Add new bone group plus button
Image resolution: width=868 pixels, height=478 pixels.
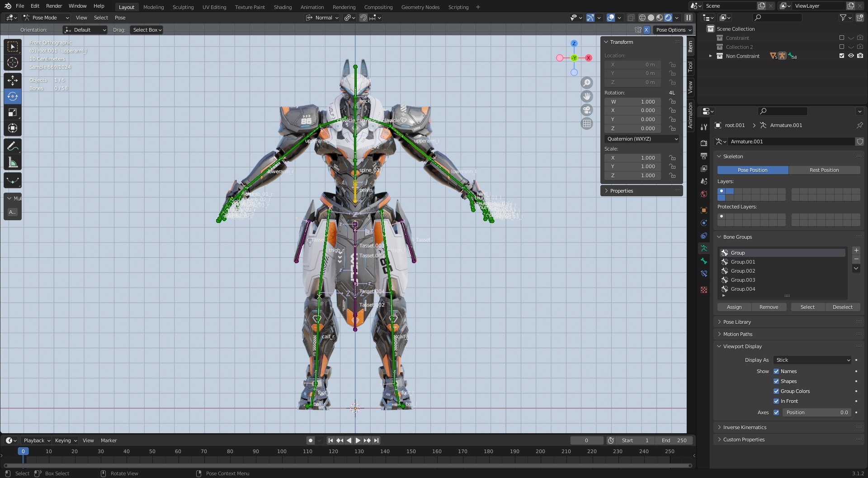(x=856, y=251)
